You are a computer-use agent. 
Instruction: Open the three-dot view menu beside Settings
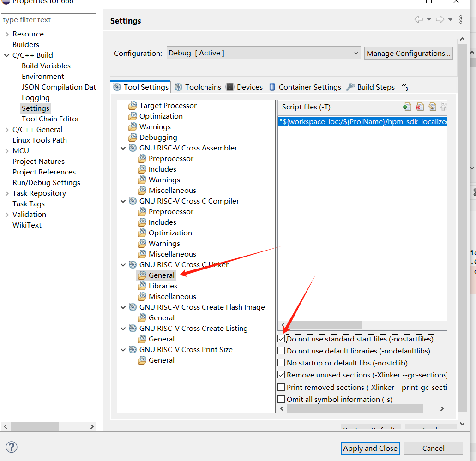[460, 20]
